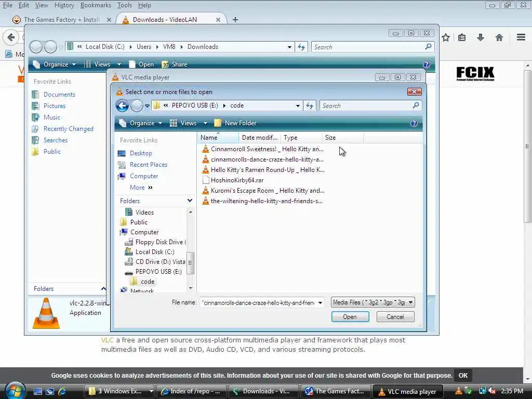Open Media Files type filter dropdown
Screen dimensions: 532x399
pos(373,302)
